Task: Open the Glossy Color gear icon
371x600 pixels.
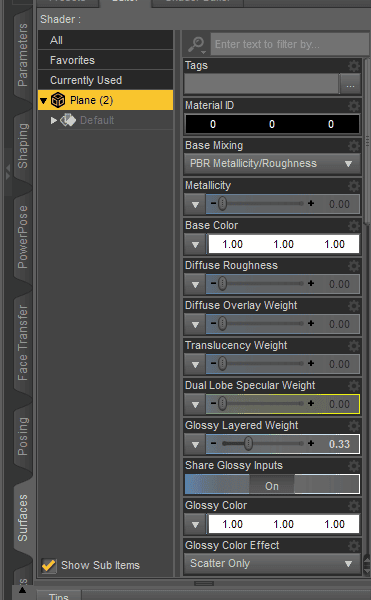Action: 354,505
